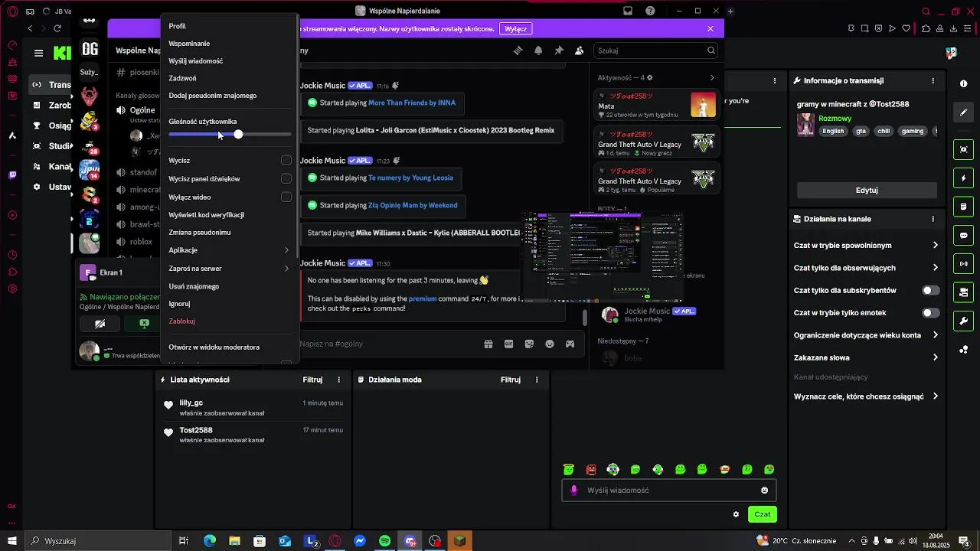
Task: Click the speech bubble chat icon in Kick sidebar
Action: (x=964, y=235)
